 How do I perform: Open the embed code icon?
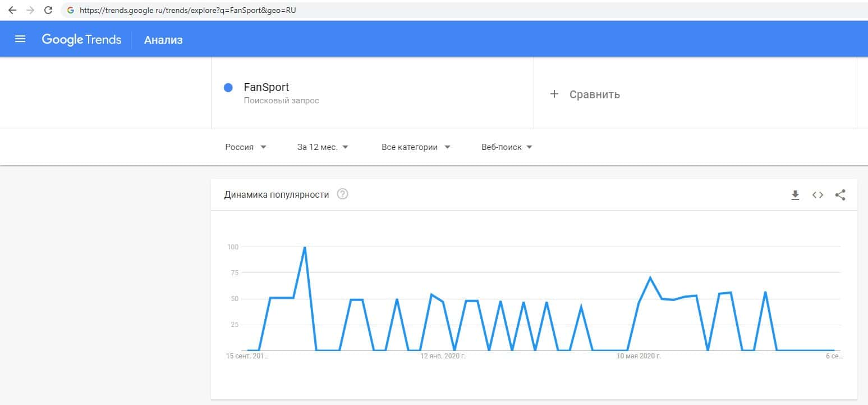click(x=818, y=195)
